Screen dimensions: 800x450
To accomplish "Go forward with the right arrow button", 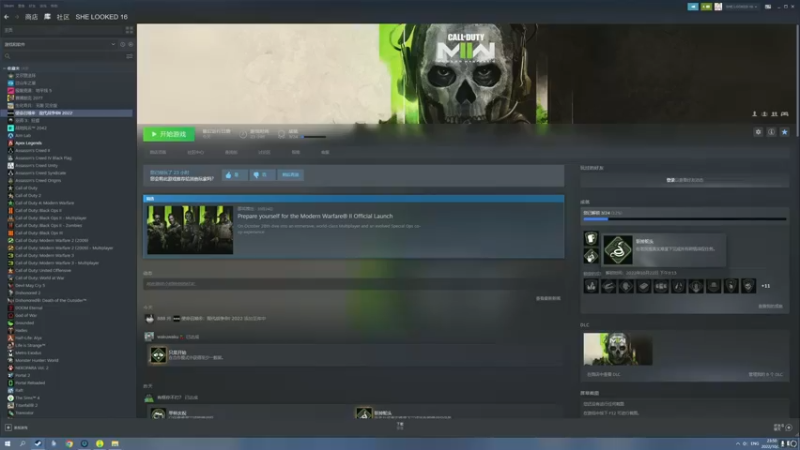I will pos(17,17).
